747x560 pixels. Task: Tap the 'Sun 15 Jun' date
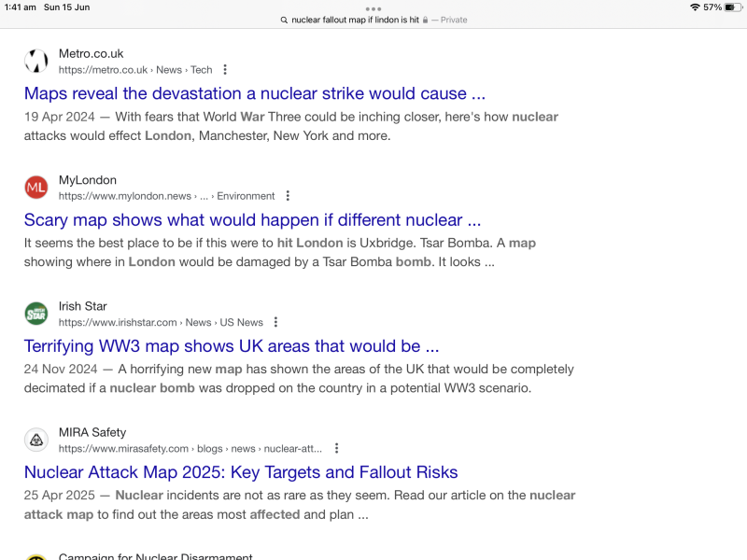click(x=66, y=7)
